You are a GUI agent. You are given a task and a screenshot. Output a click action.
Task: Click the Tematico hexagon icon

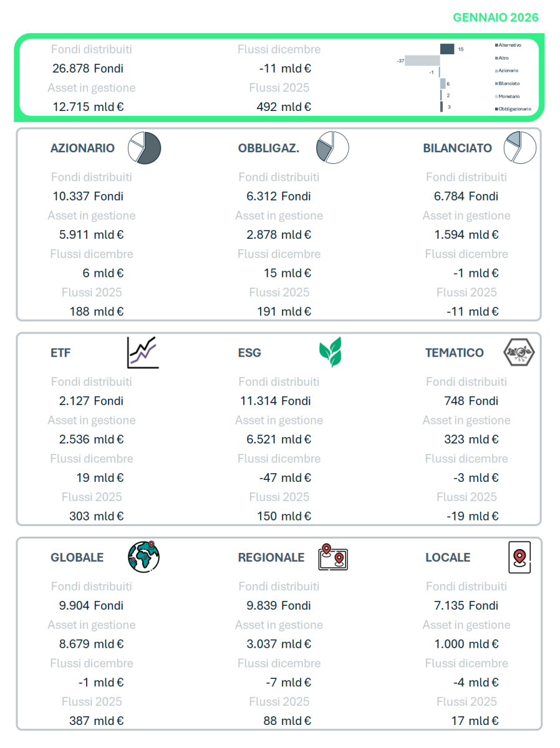pyautogui.click(x=519, y=353)
